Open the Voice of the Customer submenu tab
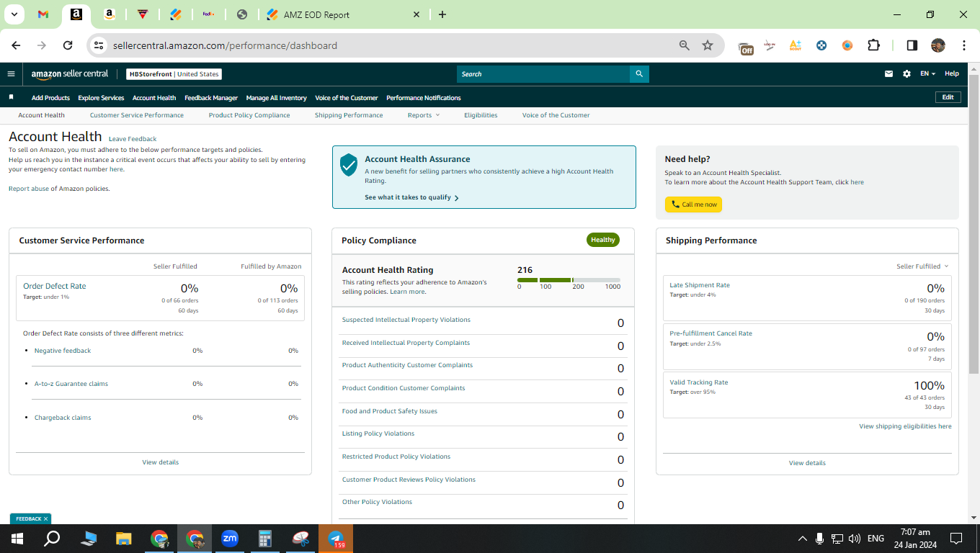The height and width of the screenshot is (553, 980). click(556, 115)
